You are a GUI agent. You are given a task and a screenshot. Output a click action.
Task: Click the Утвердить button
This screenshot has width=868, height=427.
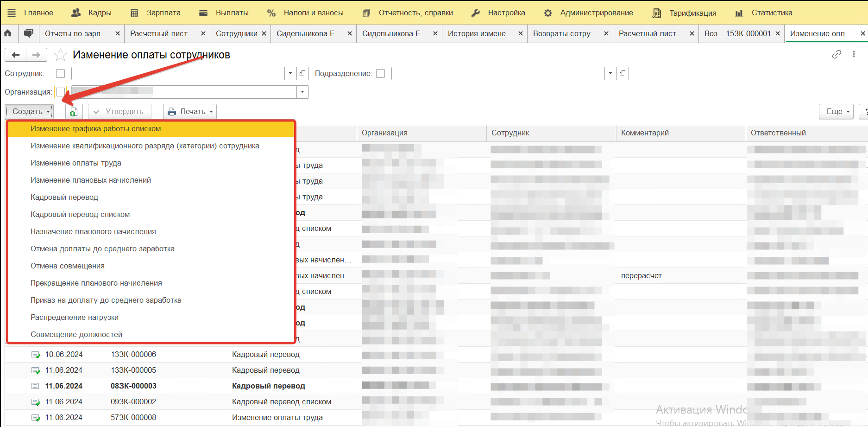tap(119, 112)
